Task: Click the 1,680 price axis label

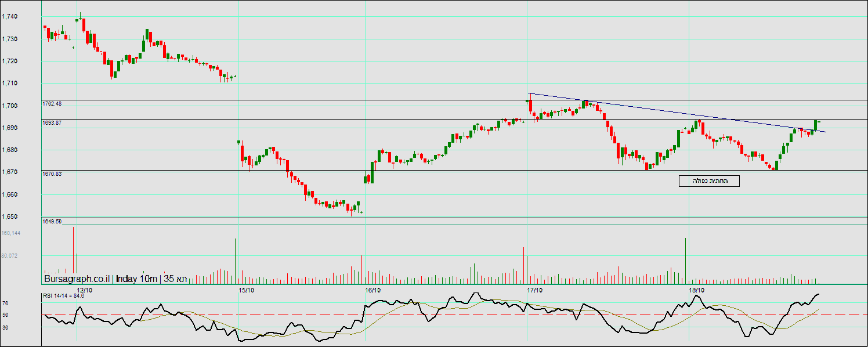Action: [x=10, y=150]
